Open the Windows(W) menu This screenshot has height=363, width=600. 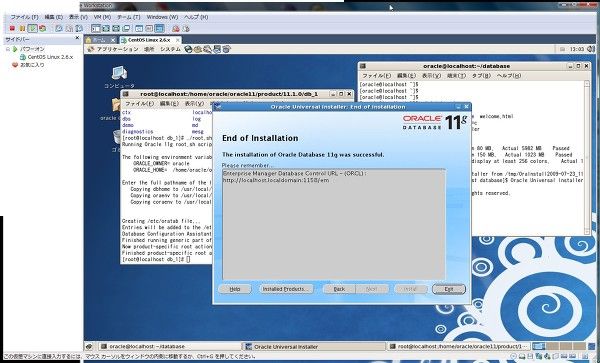tap(162, 17)
